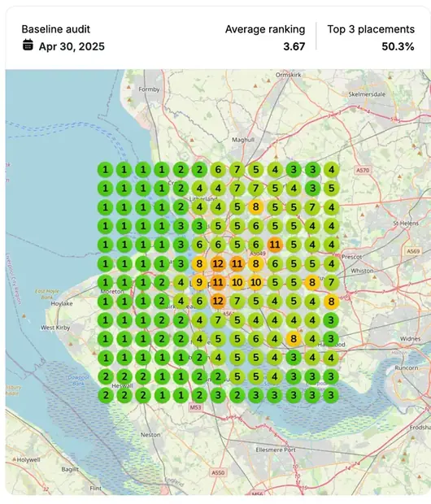Open the grid marker showing rank 9
Screen dimensions: 431x504
click(x=199, y=283)
